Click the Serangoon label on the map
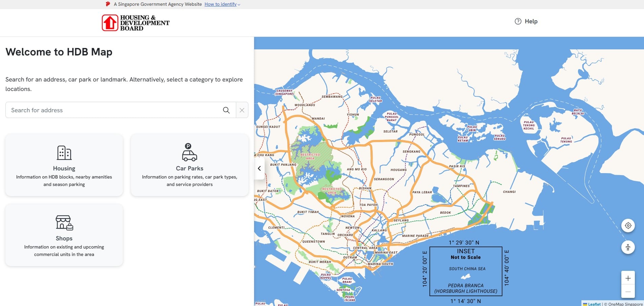Viewport: 644px width, 306px height. click(x=384, y=179)
